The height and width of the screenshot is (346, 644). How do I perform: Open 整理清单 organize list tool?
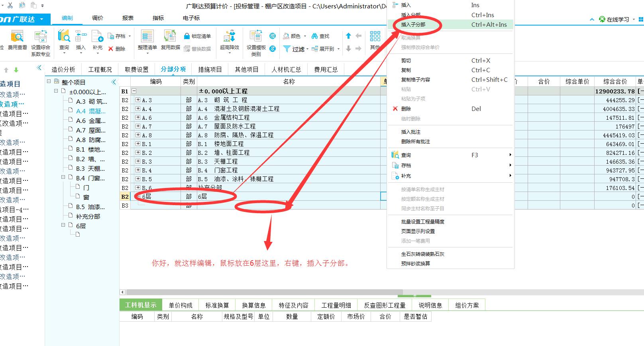(x=147, y=41)
